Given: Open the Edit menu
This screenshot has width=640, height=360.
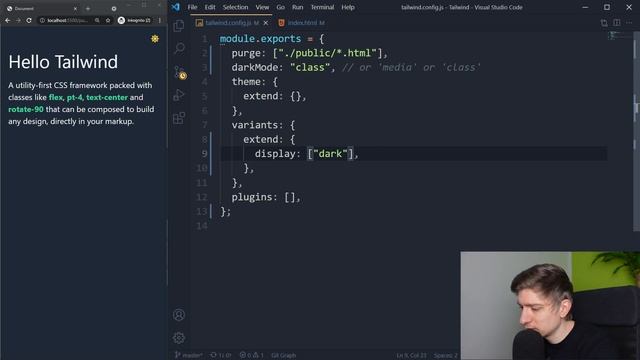Looking at the screenshot, I should [210, 7].
